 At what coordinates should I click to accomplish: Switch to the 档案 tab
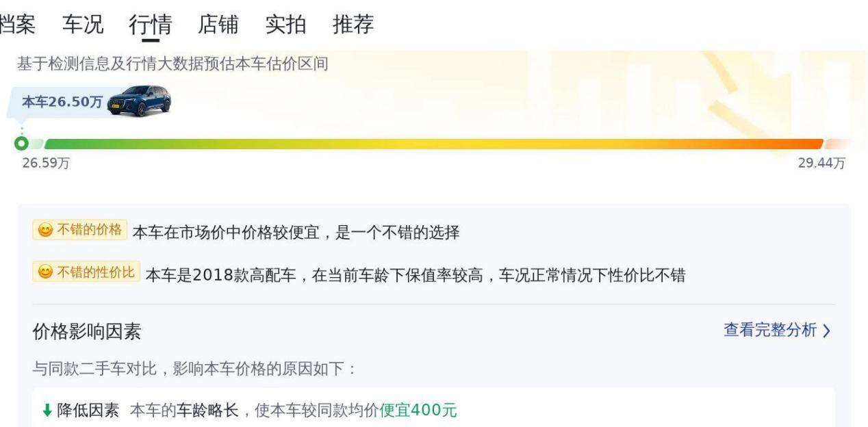pos(16,25)
